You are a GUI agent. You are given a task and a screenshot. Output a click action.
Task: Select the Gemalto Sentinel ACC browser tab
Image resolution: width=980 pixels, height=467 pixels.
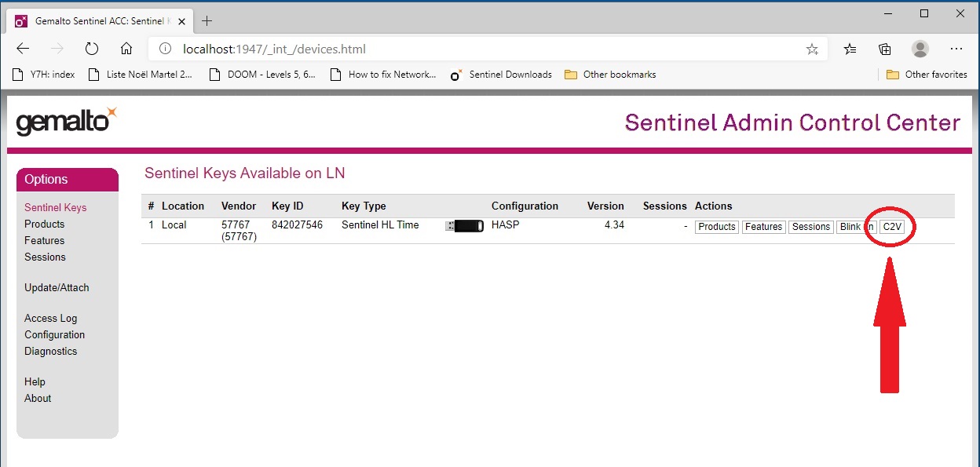pos(101,20)
